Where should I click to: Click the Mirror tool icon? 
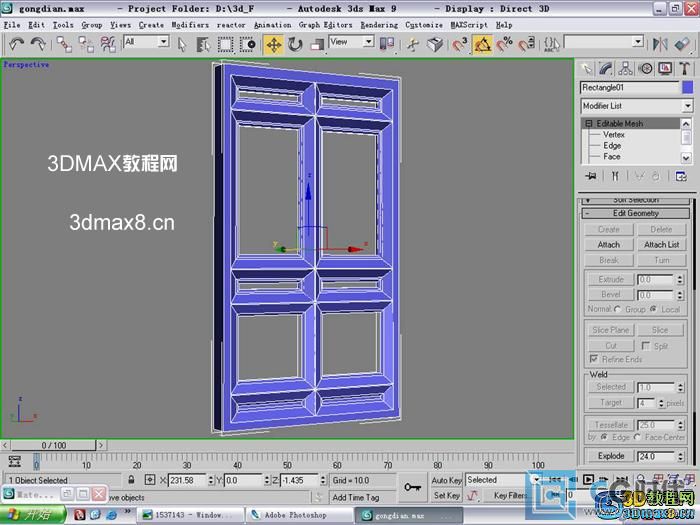[x=660, y=44]
